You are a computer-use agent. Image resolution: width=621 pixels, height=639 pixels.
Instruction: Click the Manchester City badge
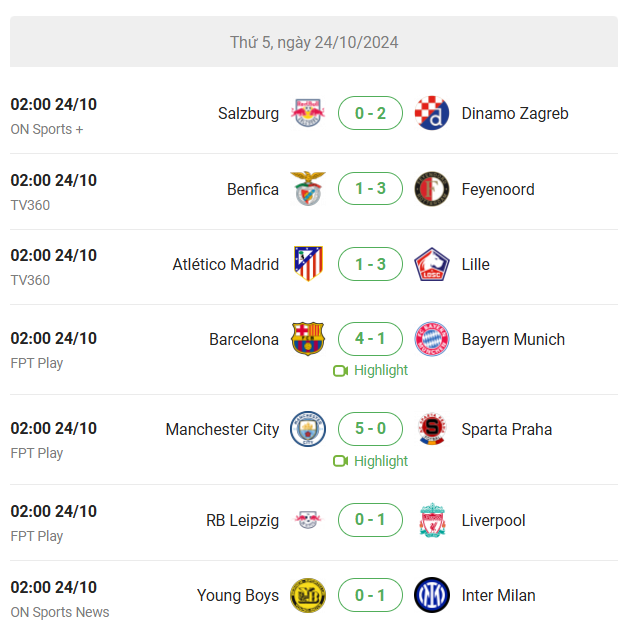(308, 429)
